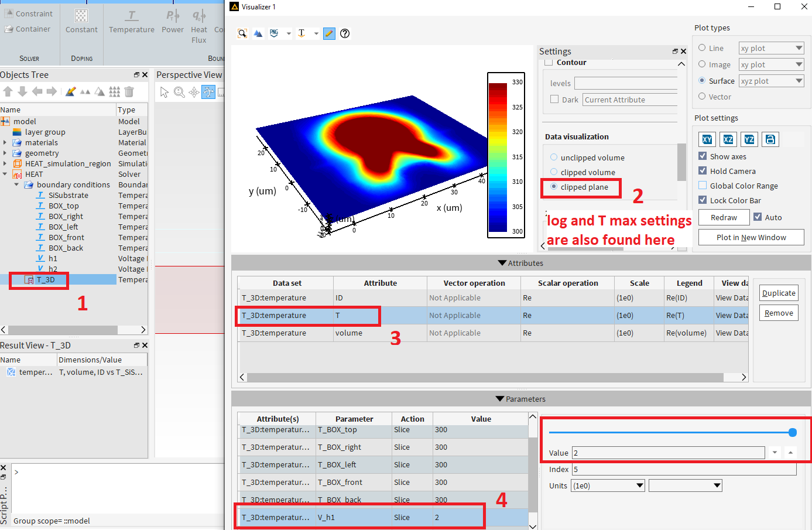Select the SiSubstrate tree item

[x=68, y=195]
